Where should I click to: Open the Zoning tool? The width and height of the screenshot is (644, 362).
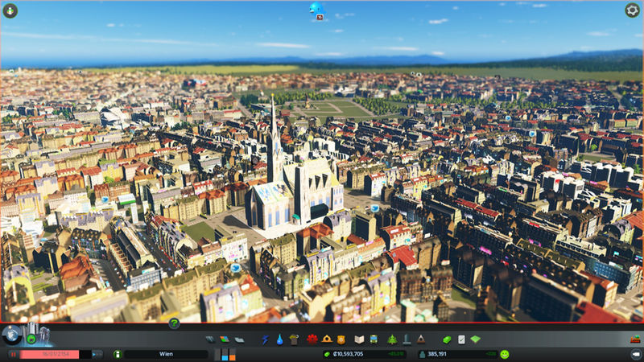[225, 339]
